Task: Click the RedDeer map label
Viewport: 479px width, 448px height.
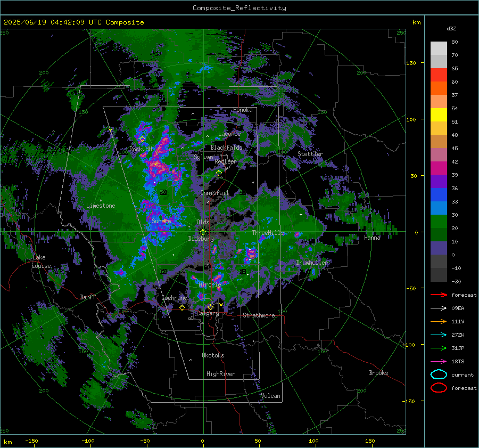Action: click(x=226, y=161)
